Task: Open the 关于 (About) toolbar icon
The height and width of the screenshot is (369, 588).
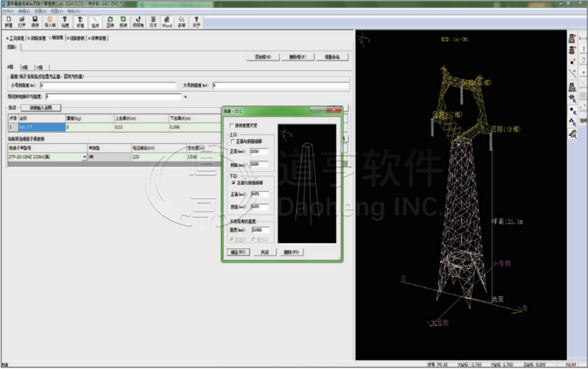Action: tap(196, 22)
